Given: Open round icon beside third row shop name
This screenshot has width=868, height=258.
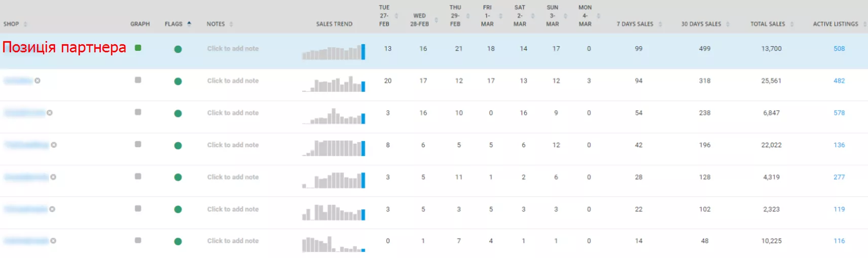Looking at the screenshot, I should 50,113.
